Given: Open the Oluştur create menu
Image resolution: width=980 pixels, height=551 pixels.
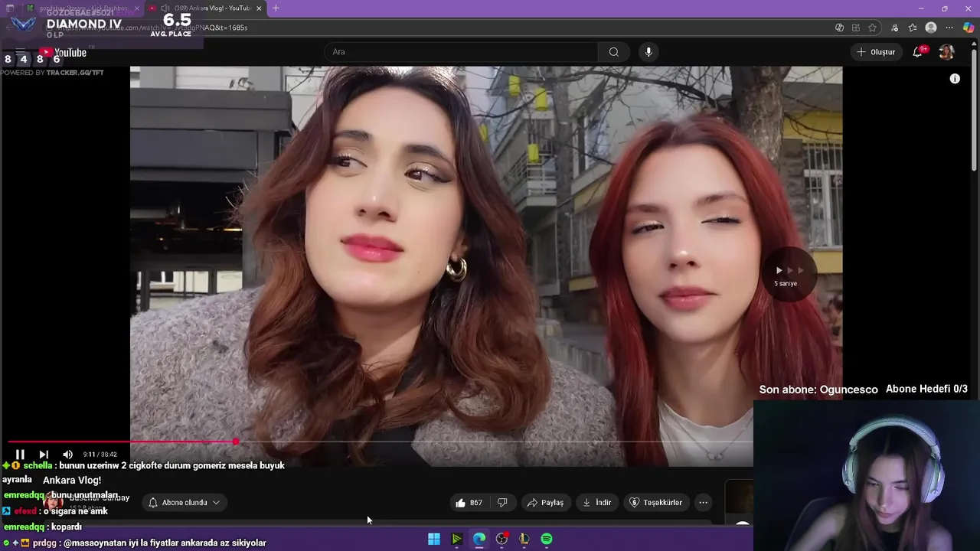Looking at the screenshot, I should 876,52.
